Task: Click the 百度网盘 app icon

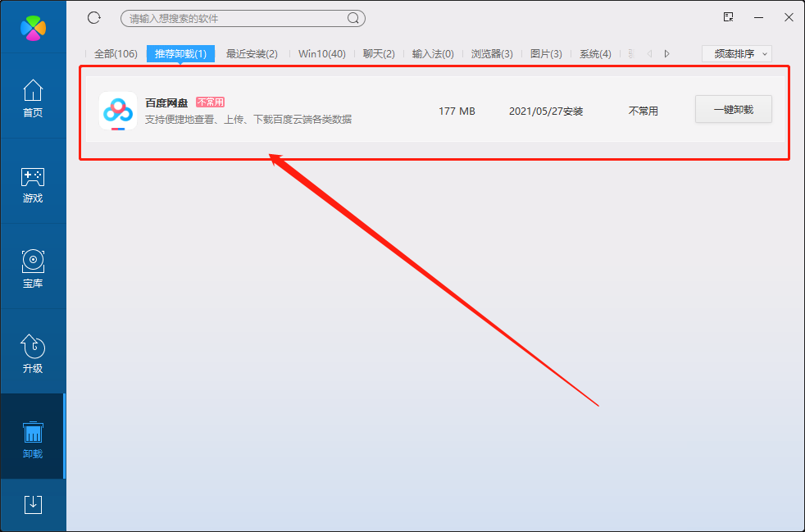Action: tap(118, 111)
